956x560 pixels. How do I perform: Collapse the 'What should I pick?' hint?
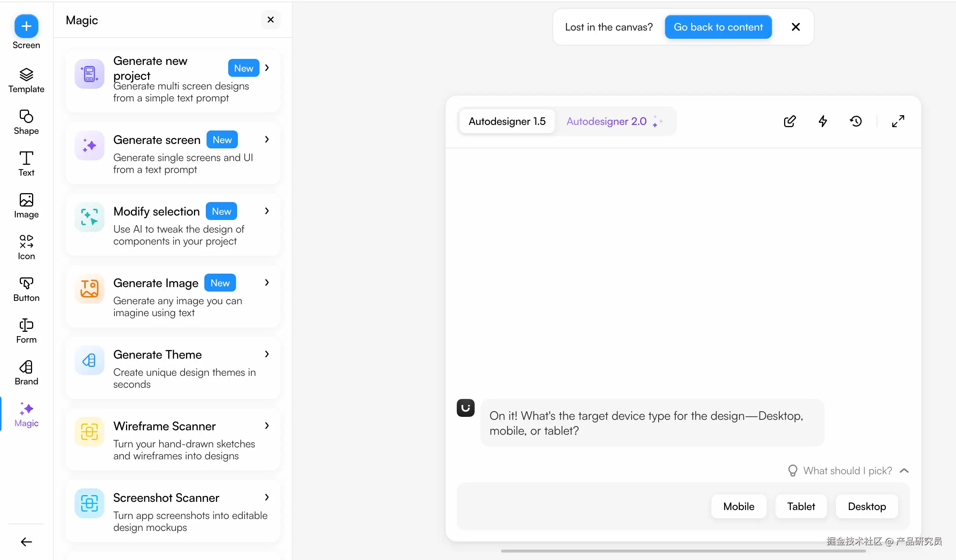tap(904, 471)
